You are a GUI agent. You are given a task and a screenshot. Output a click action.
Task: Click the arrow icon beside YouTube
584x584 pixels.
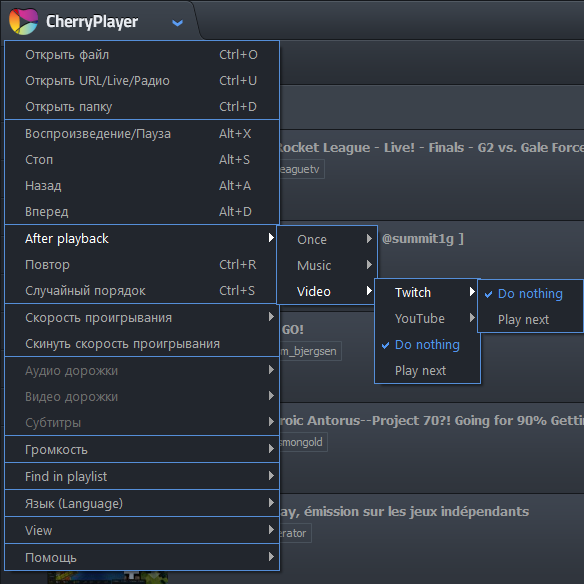point(472,318)
